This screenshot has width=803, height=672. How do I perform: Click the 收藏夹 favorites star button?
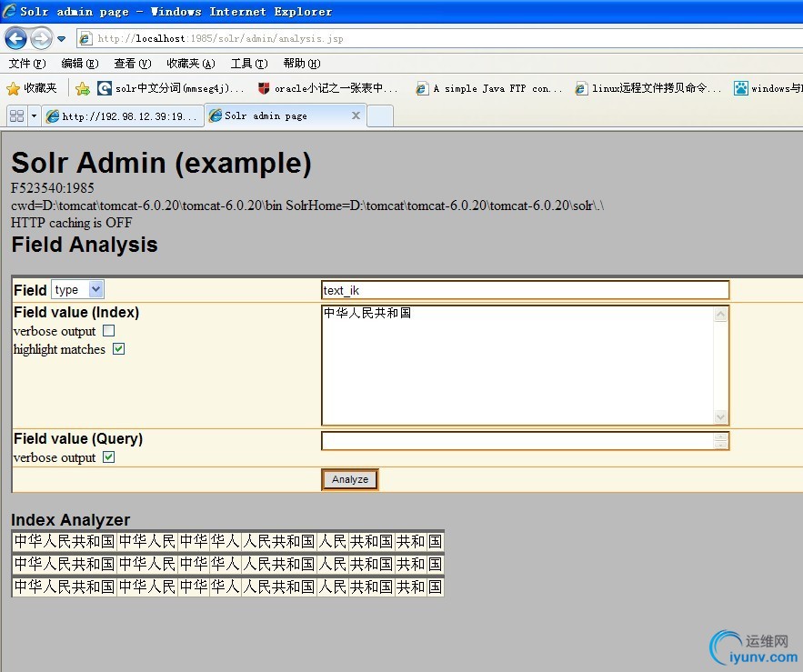[x=31, y=88]
